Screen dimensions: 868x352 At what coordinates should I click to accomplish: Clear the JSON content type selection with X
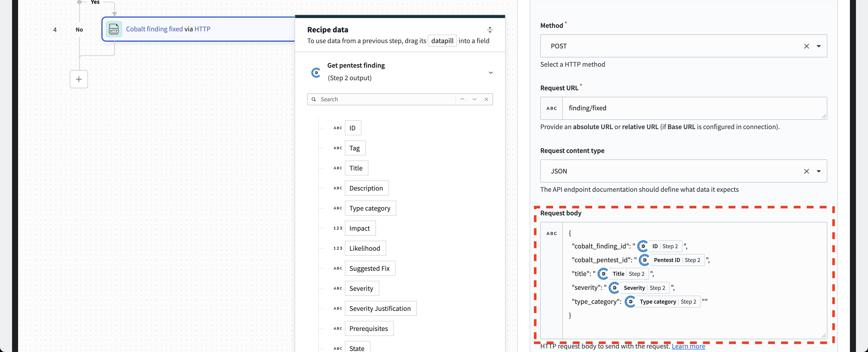click(806, 171)
